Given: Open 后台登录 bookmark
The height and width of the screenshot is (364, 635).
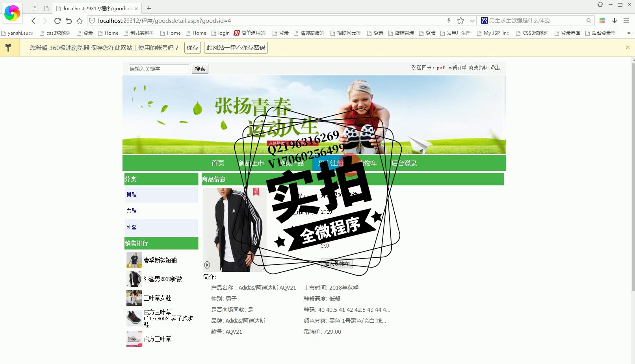Looking at the screenshot, I should tap(600, 33).
